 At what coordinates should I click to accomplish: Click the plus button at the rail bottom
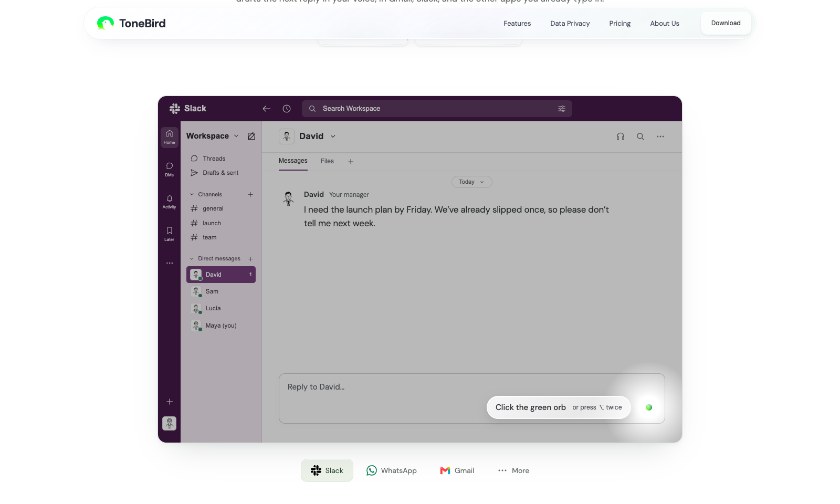point(170,402)
